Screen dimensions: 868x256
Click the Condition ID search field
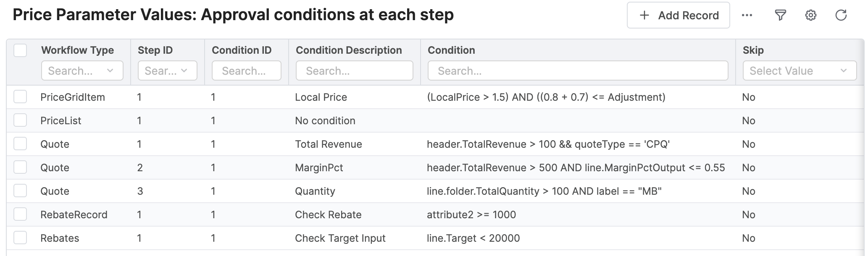pyautogui.click(x=246, y=71)
